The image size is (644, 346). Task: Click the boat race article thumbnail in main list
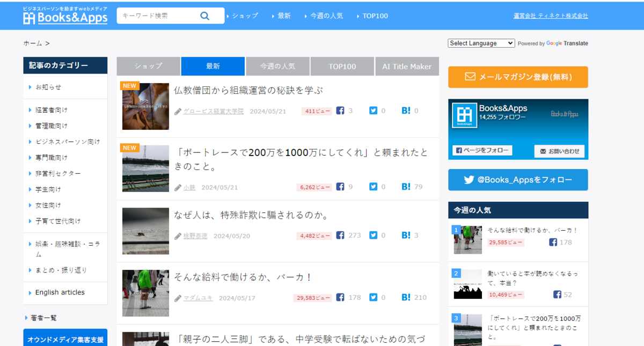(x=145, y=168)
